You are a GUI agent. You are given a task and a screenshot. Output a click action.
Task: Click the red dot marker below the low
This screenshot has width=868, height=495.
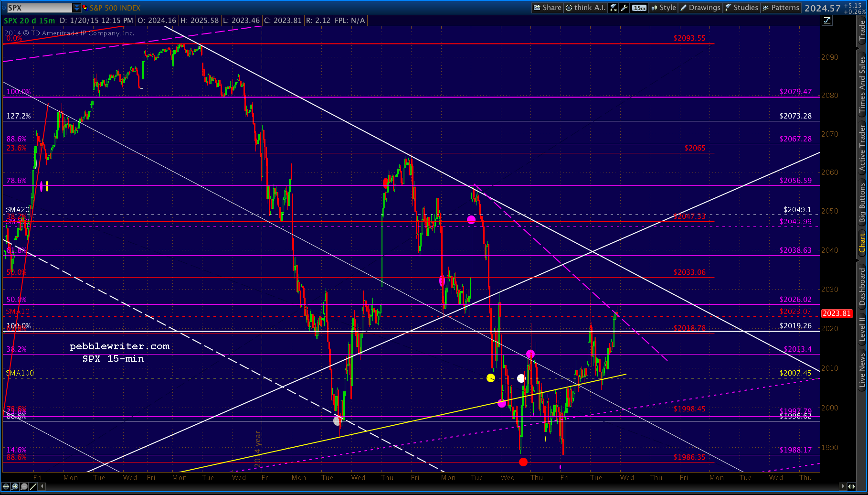(523, 462)
